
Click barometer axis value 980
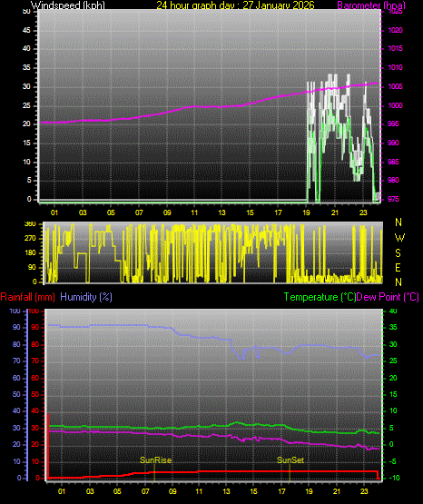click(x=393, y=180)
